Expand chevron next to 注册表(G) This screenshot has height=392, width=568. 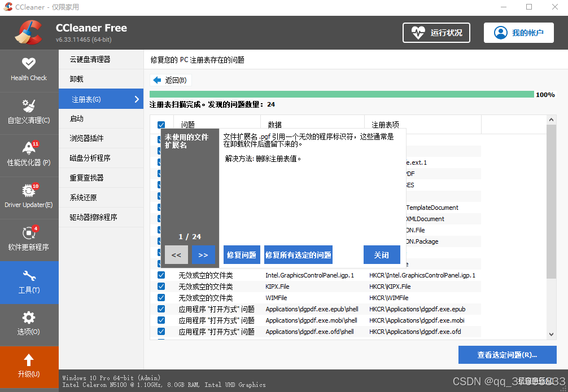coord(137,99)
